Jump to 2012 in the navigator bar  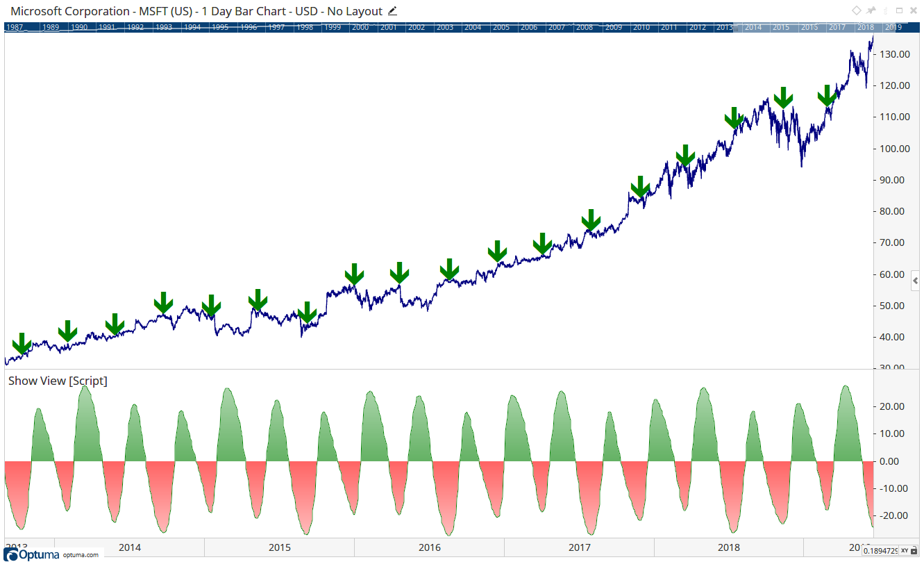click(x=697, y=27)
